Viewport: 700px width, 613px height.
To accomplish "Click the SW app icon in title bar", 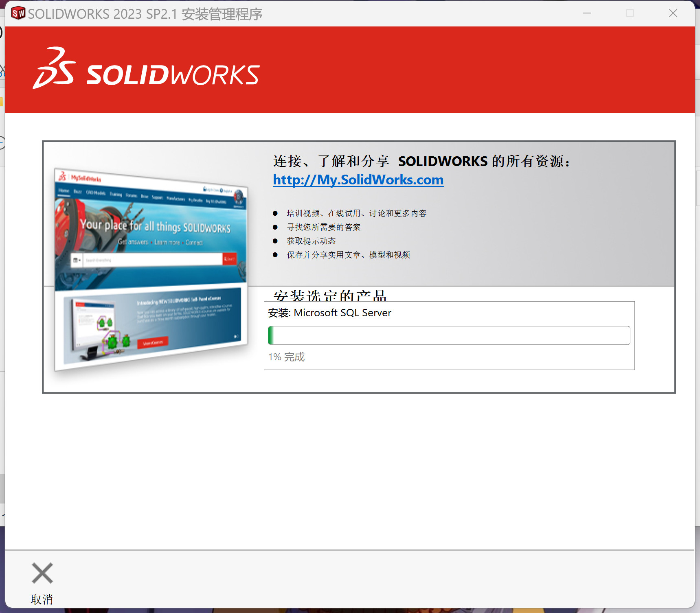I will tap(18, 13).
